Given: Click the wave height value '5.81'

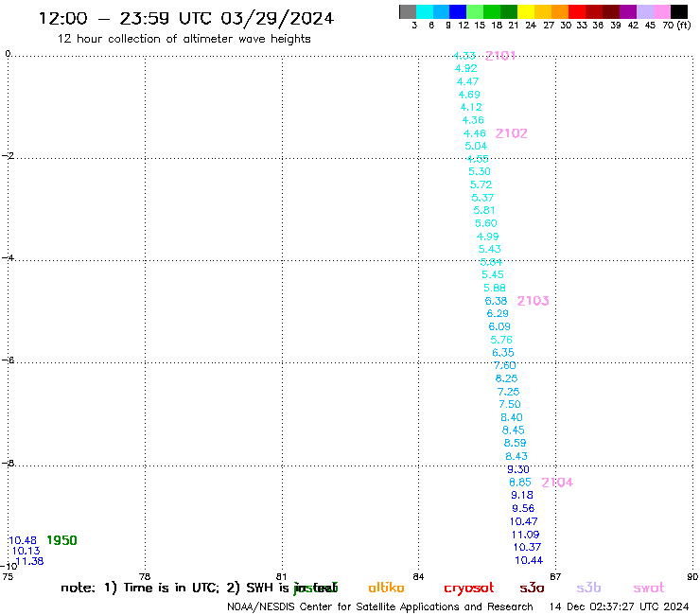Looking at the screenshot, I should tap(484, 210).
